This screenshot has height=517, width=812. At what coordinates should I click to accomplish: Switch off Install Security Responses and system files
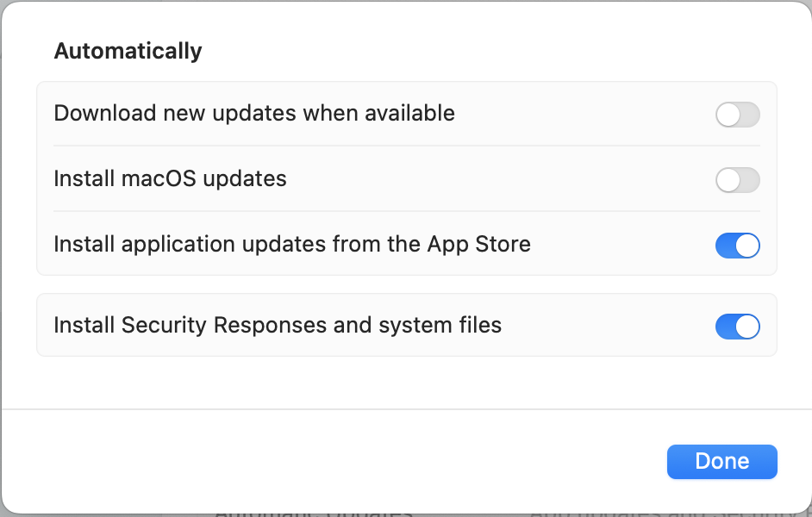[x=737, y=327]
